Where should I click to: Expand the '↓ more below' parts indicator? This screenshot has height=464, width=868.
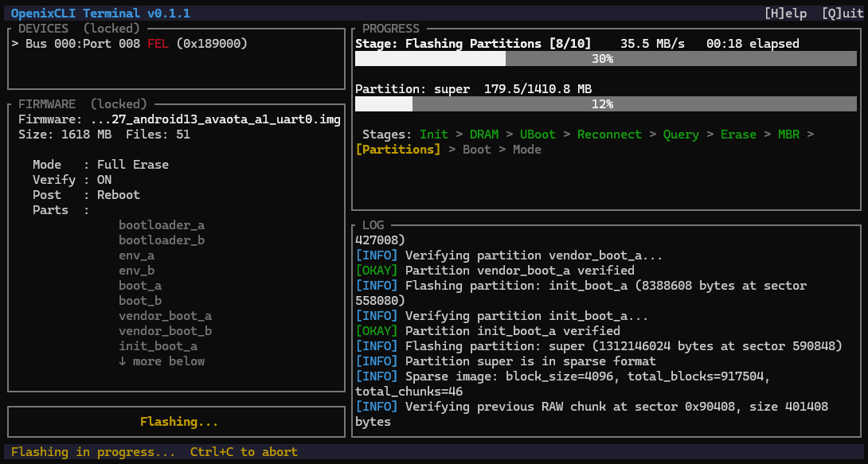coord(162,361)
